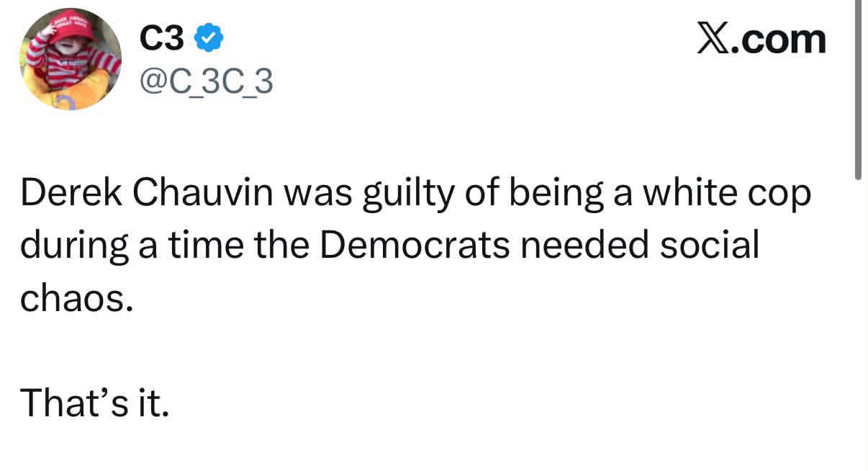Image resolution: width=868 pixels, height=471 pixels.
Task: Click the blue verified checkmark badge
Action: [x=209, y=40]
